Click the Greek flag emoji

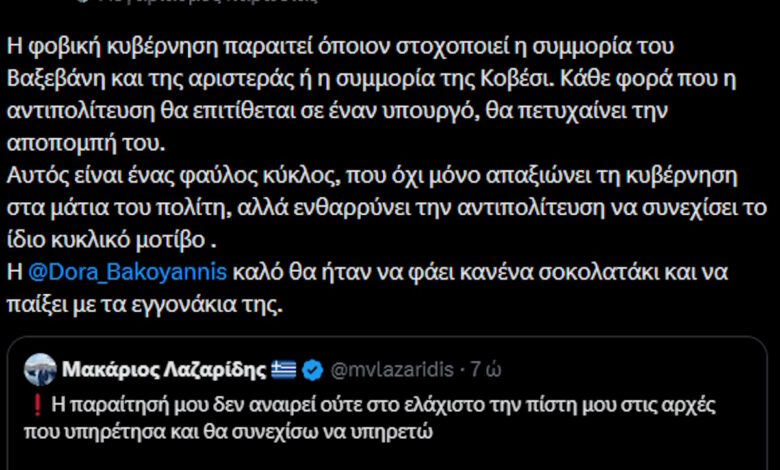tap(285, 370)
